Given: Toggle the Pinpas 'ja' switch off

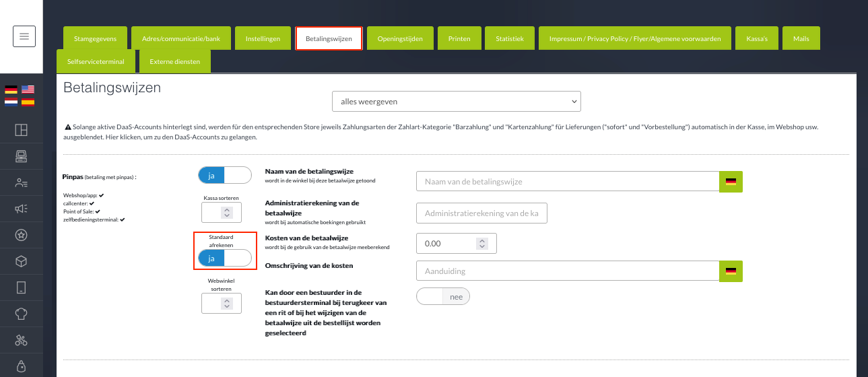Looking at the screenshot, I should click(x=224, y=176).
